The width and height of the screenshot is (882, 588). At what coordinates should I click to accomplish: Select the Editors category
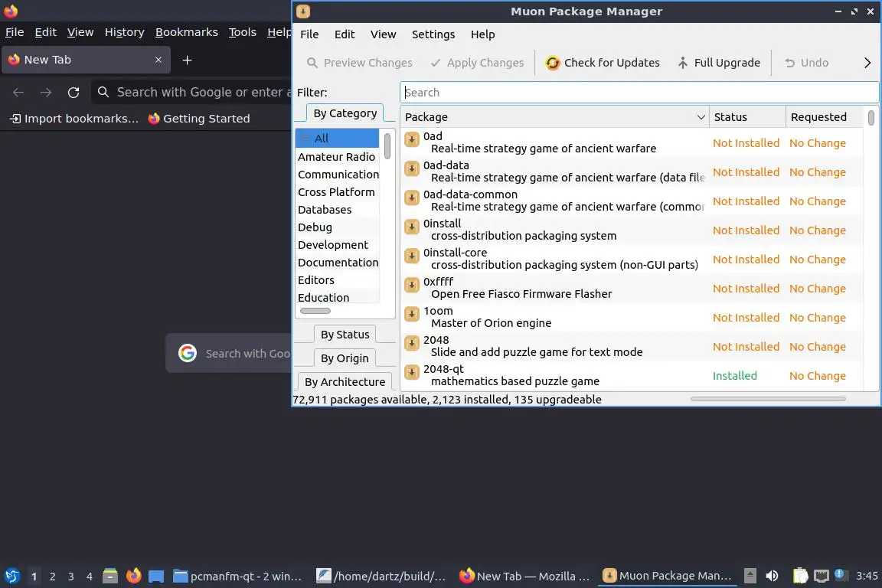[x=337, y=279]
